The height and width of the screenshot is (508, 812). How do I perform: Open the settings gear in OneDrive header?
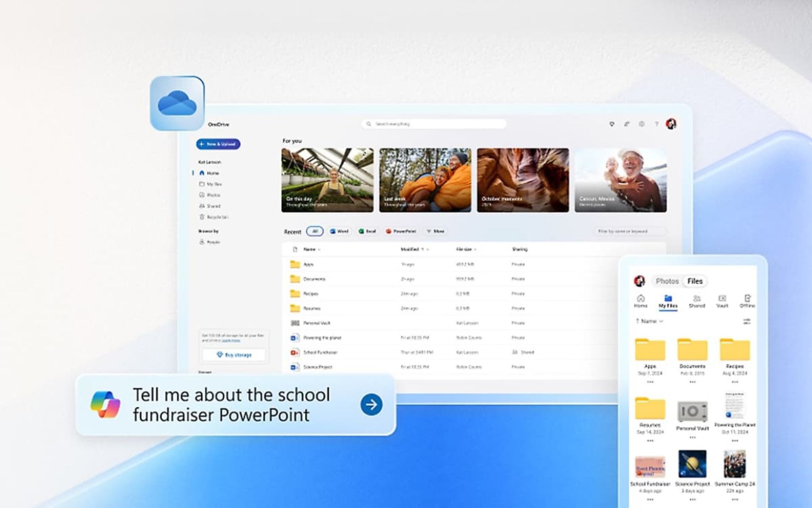(x=642, y=124)
